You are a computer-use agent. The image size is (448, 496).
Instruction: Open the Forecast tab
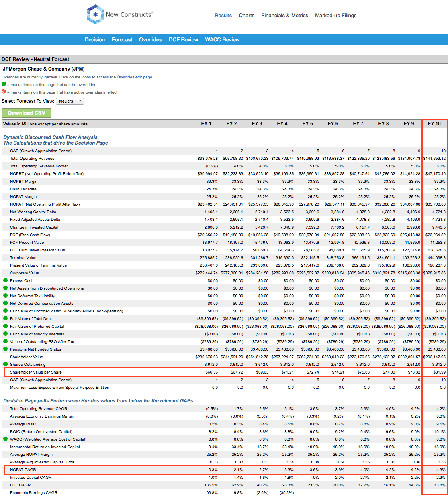[122, 39]
